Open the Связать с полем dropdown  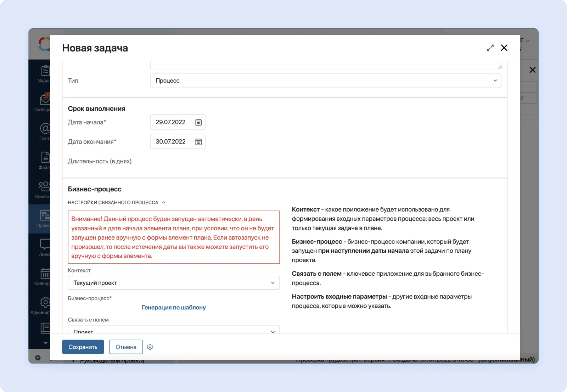174,330
